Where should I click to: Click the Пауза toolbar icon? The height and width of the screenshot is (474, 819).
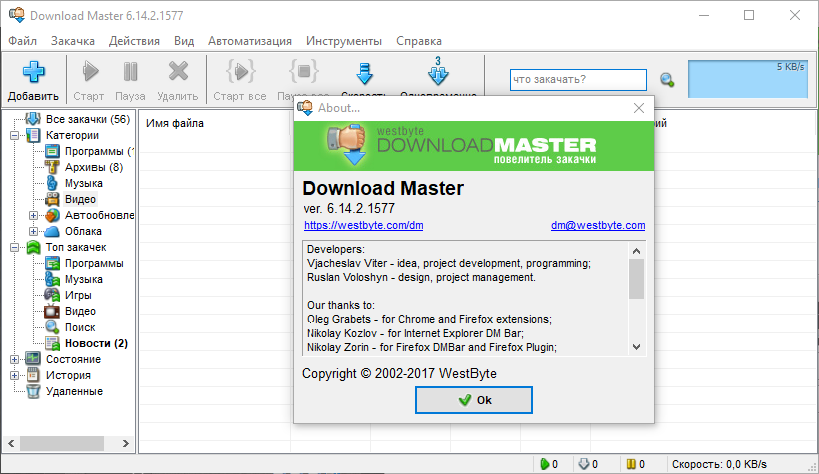point(130,72)
